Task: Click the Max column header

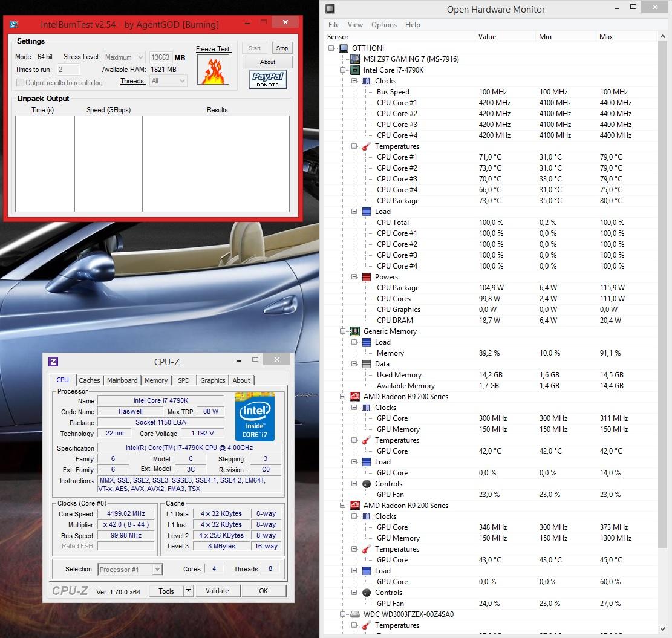Action: [x=625, y=37]
